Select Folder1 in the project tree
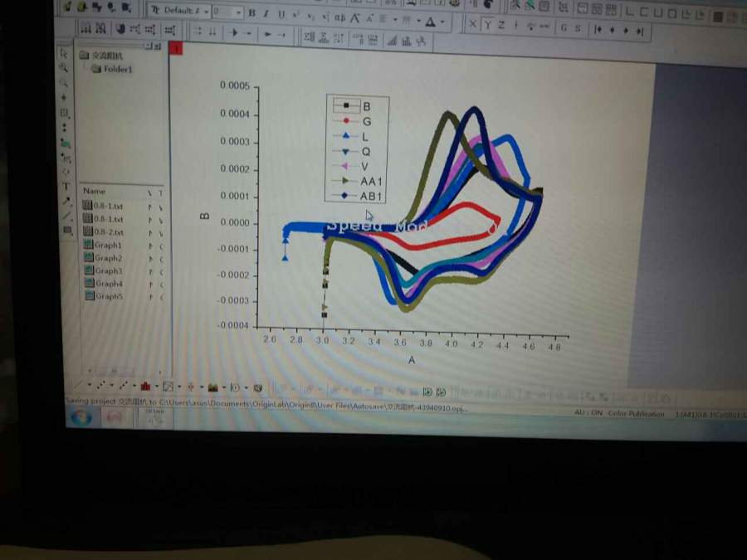 click(x=112, y=69)
